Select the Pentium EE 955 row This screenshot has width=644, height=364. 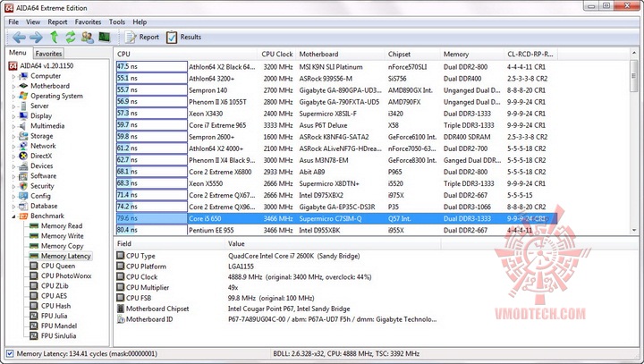tap(337, 230)
